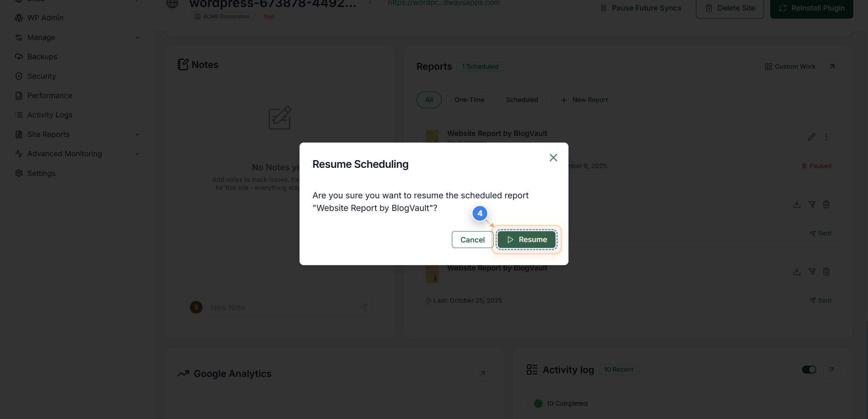Image resolution: width=868 pixels, height=419 pixels.
Task: Click the Pause Future Syncs icon
Action: 604,8
